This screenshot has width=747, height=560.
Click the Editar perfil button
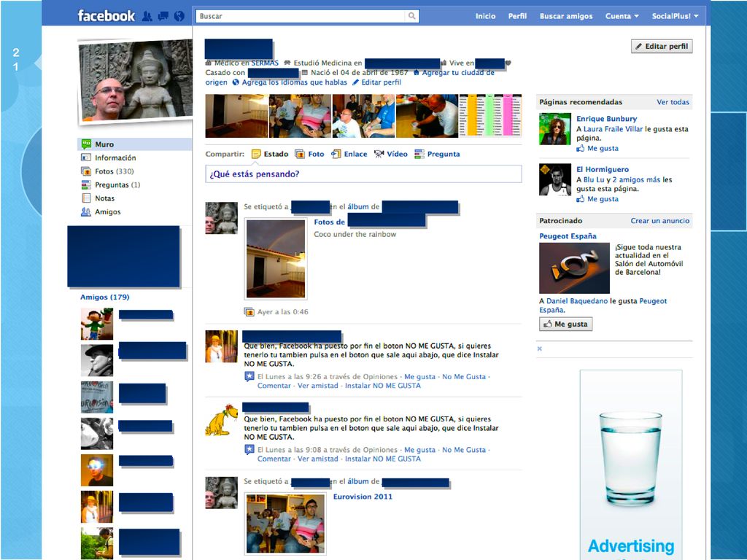tap(662, 46)
